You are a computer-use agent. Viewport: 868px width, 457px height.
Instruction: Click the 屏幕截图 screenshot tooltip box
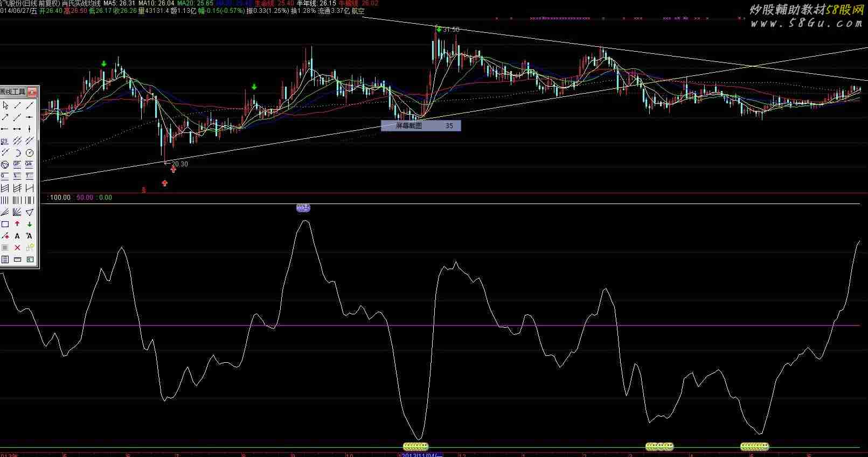click(x=420, y=125)
